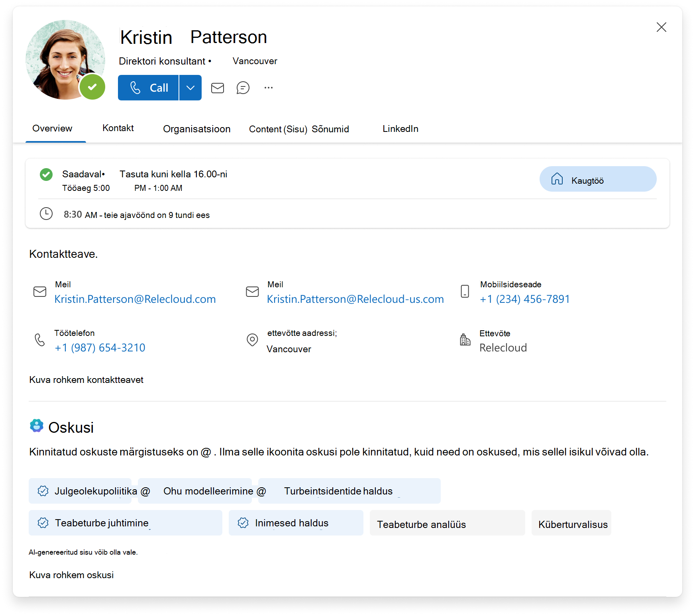Image resolution: width=695 pixels, height=616 pixels.
Task: Open the LinkedIn tab
Action: click(401, 129)
